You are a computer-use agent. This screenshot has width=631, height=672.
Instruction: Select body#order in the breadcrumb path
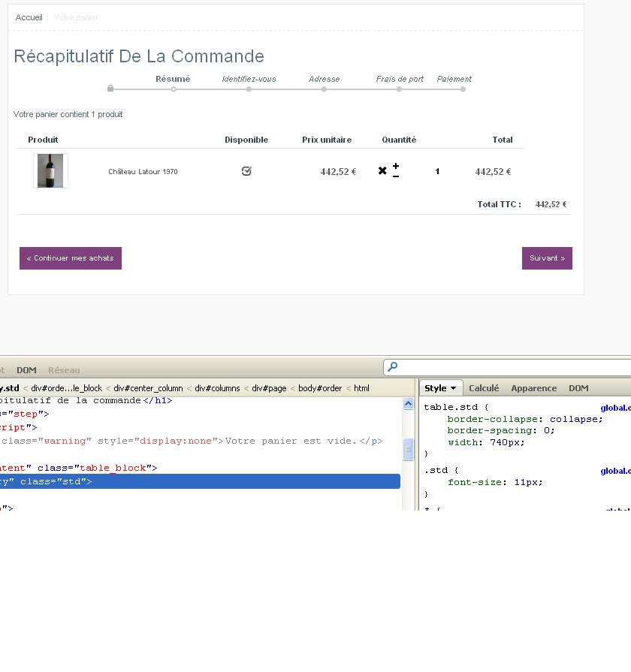[x=320, y=388]
